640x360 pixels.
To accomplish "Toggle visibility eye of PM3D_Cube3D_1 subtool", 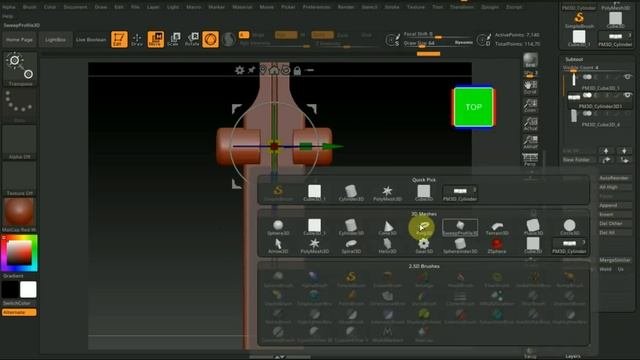I will (627, 77).
